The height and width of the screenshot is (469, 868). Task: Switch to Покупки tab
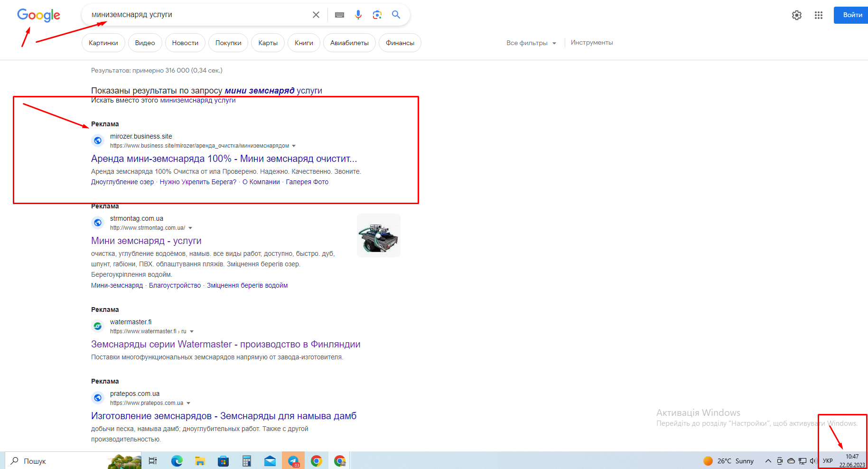(228, 43)
